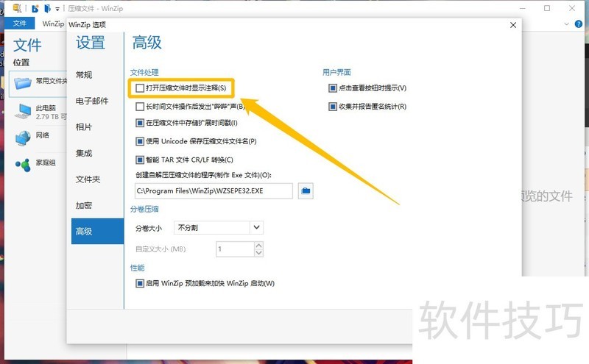Click the 性能 section heading
The height and width of the screenshot is (364, 589).
pos(138,268)
